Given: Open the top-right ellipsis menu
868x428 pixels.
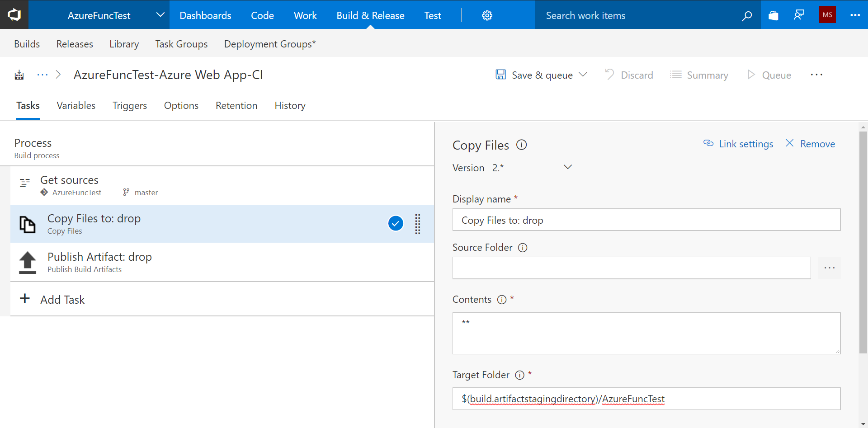Looking at the screenshot, I should [x=855, y=15].
